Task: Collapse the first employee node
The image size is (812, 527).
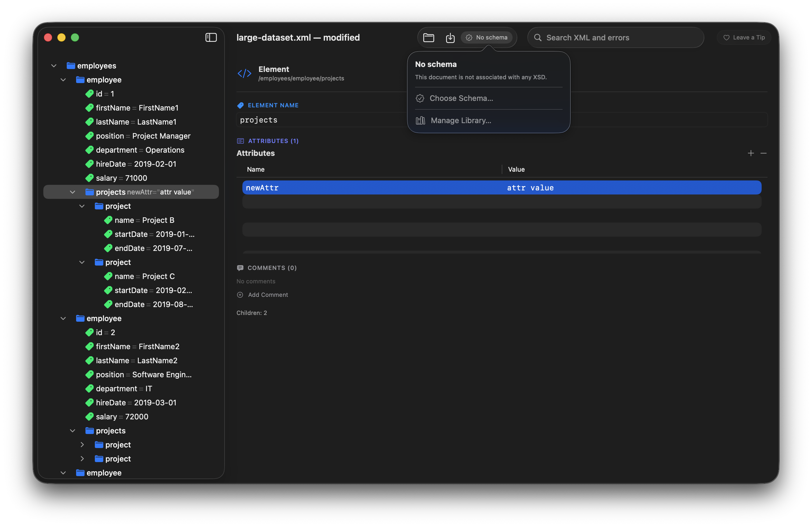Action: 63,80
